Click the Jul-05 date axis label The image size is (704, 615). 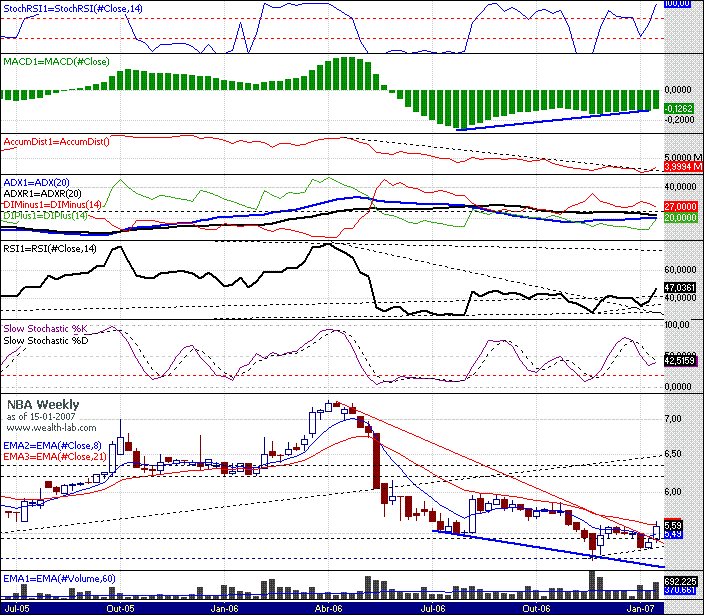coord(18,609)
